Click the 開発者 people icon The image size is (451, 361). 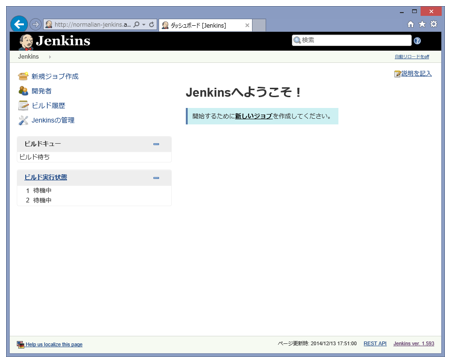click(x=23, y=91)
